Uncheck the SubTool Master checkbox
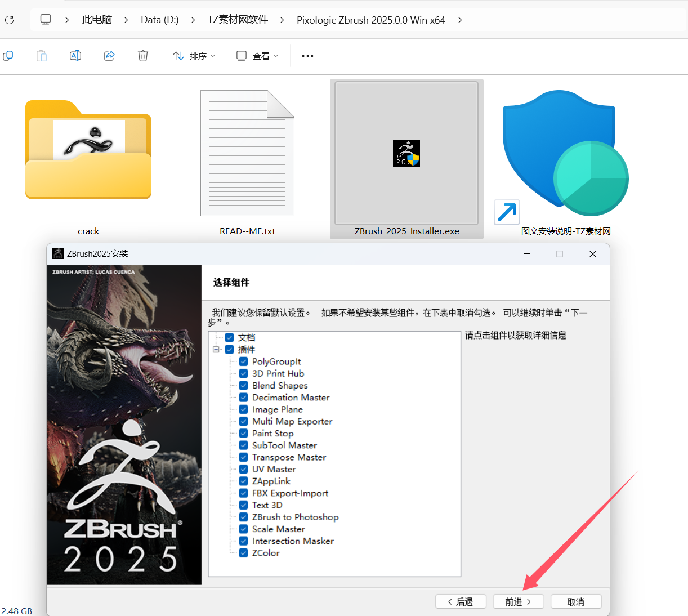688x616 pixels. point(243,445)
